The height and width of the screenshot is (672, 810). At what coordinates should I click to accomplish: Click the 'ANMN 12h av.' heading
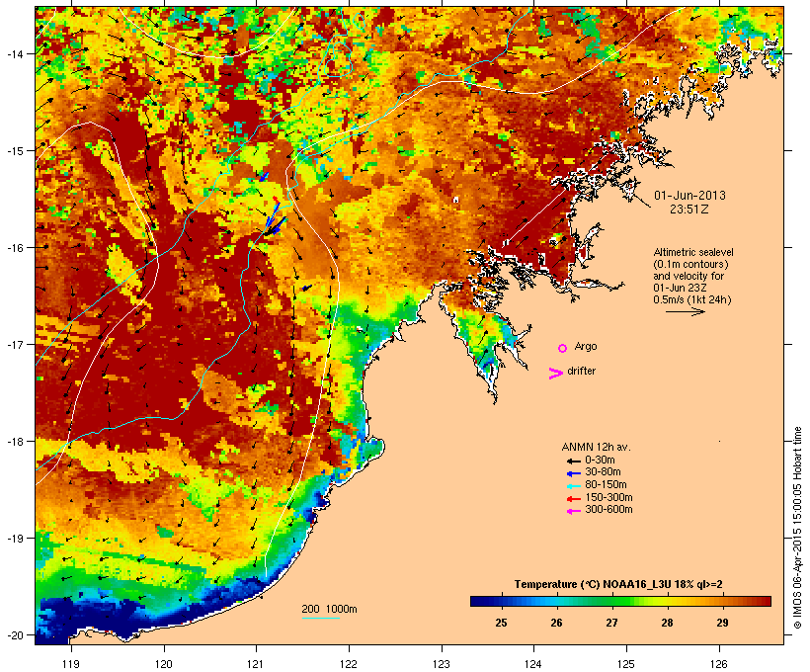596,447
